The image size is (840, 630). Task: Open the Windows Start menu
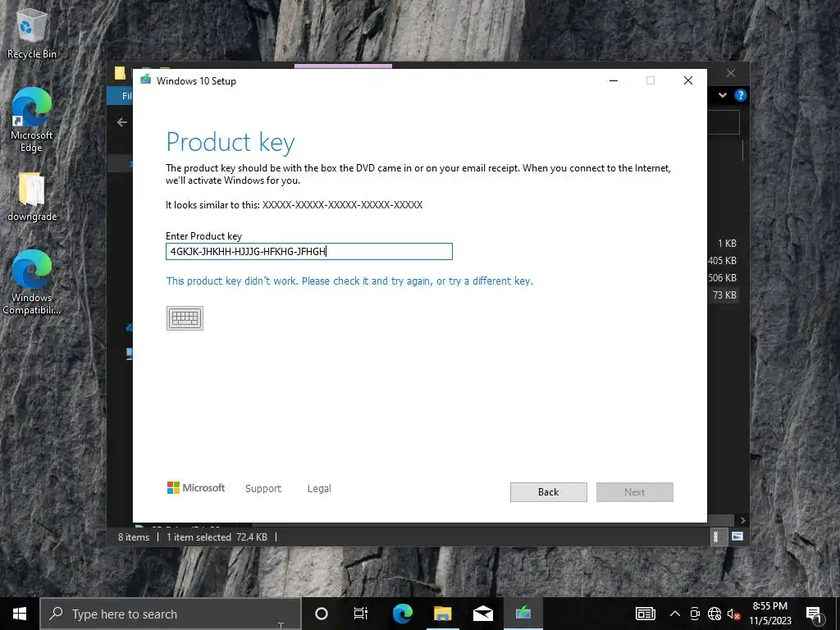click(20, 614)
